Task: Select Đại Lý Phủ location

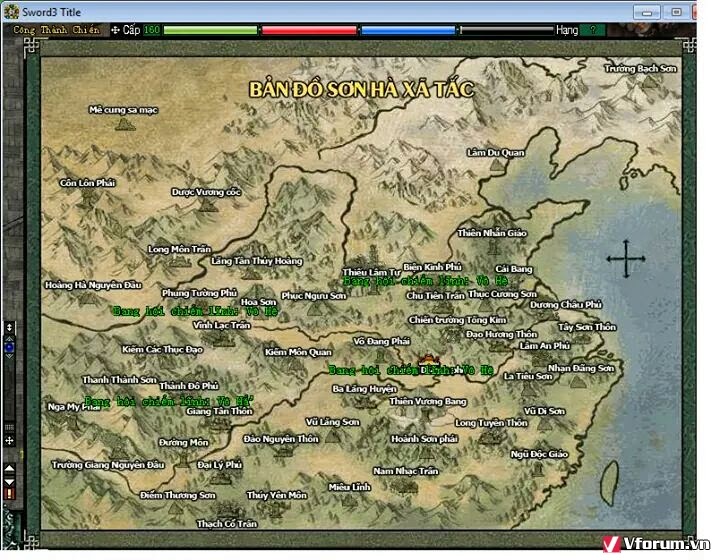Action: tap(219, 465)
